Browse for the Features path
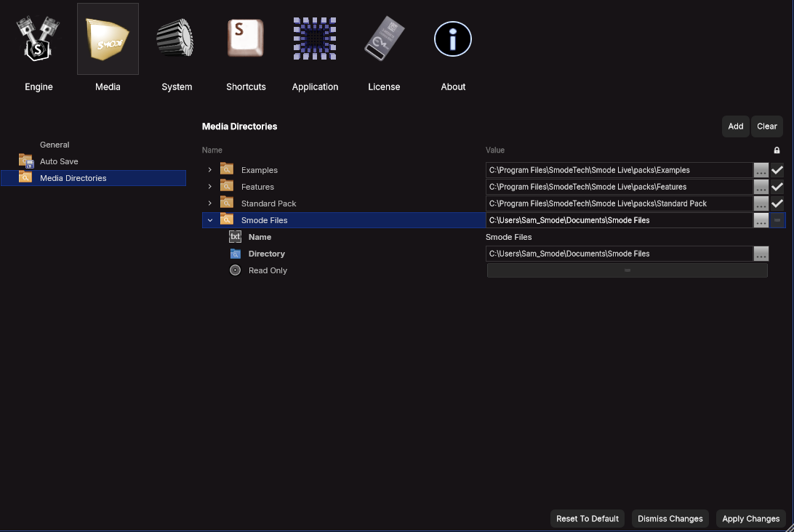Image resolution: width=794 pixels, height=532 pixels. 761,187
